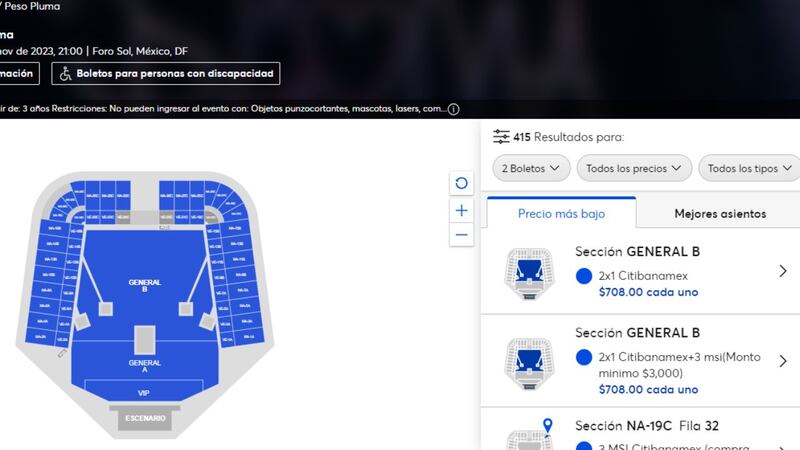The height and width of the screenshot is (450, 800).
Task: Click the NA-19C map pin icon
Action: point(548,428)
